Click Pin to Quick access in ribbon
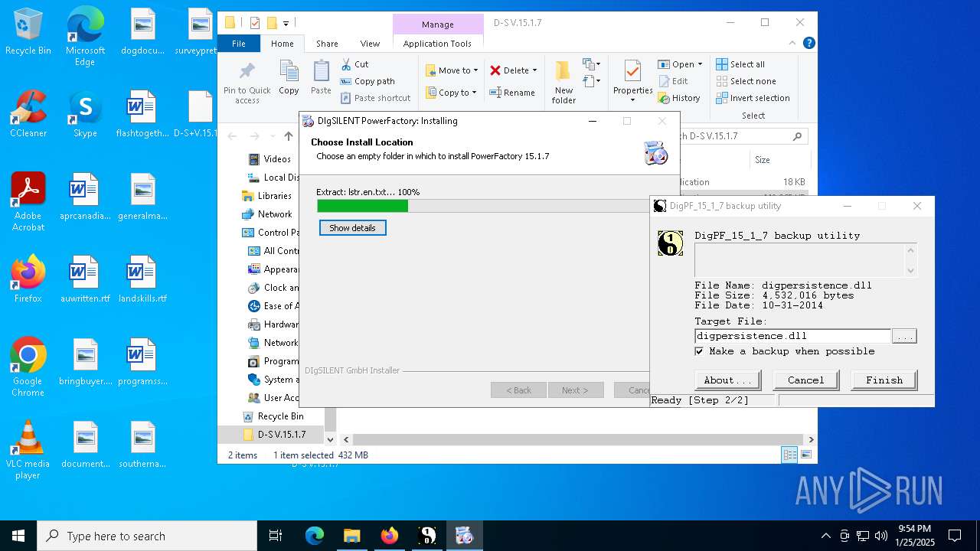 pos(247,83)
